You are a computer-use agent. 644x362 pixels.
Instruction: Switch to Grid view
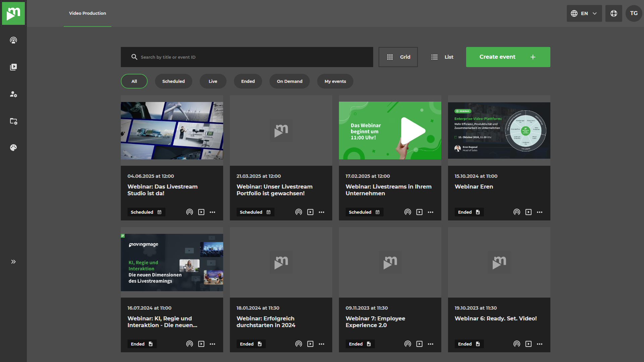pos(398,57)
